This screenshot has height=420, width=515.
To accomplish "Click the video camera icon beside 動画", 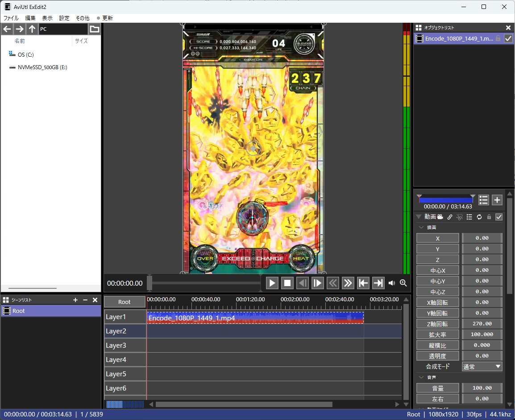I will pos(440,217).
